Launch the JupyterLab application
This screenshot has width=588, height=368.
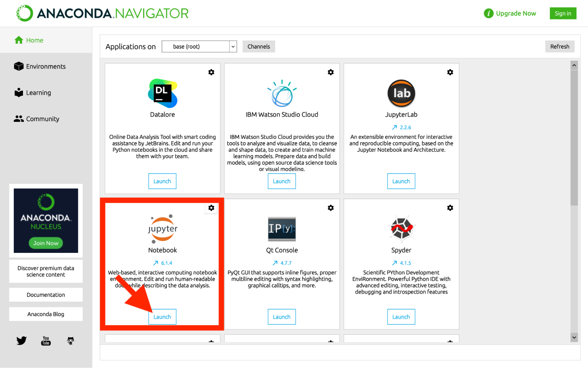coord(401,181)
